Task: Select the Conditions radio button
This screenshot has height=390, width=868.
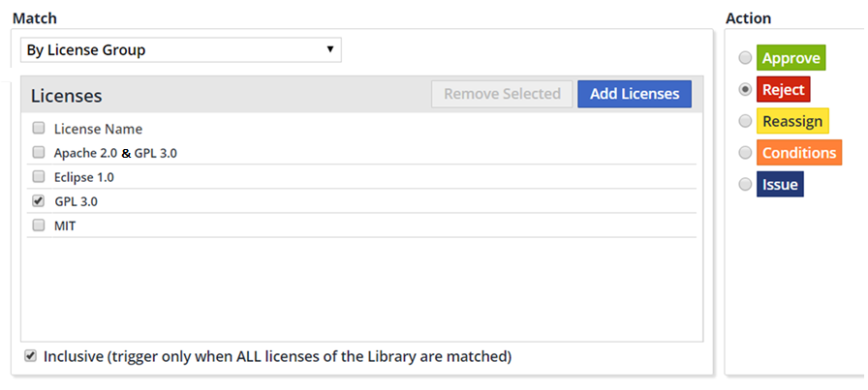Action: click(x=745, y=153)
